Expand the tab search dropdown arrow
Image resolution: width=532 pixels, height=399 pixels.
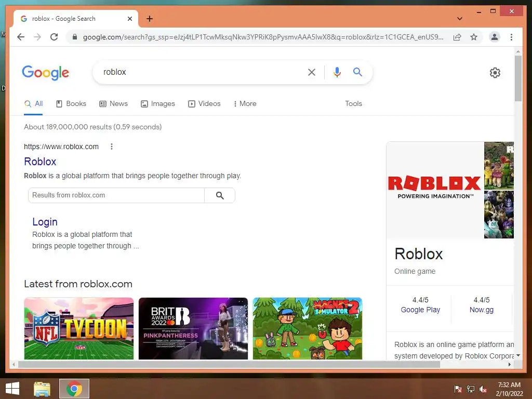[459, 19]
